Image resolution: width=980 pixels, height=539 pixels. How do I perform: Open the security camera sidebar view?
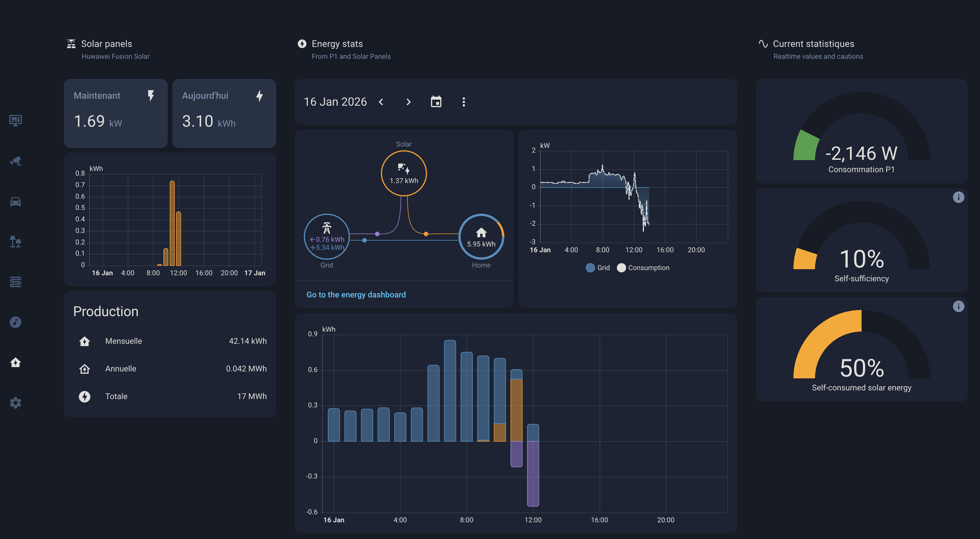tap(15, 161)
